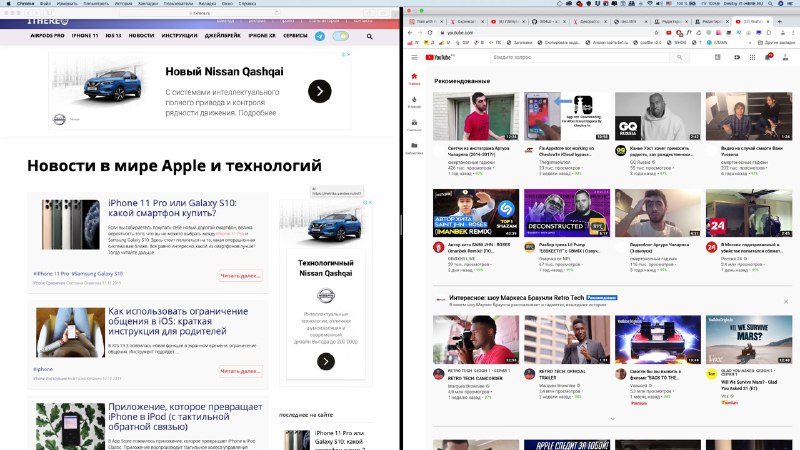
Task: Click arrow button in sidebar Nissan Qashqai ad
Action: (326, 362)
